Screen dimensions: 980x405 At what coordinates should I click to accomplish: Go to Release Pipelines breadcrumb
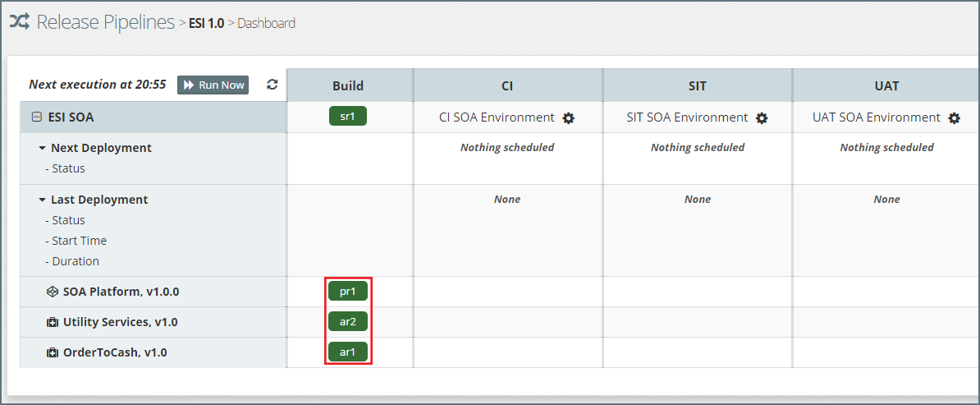point(105,22)
